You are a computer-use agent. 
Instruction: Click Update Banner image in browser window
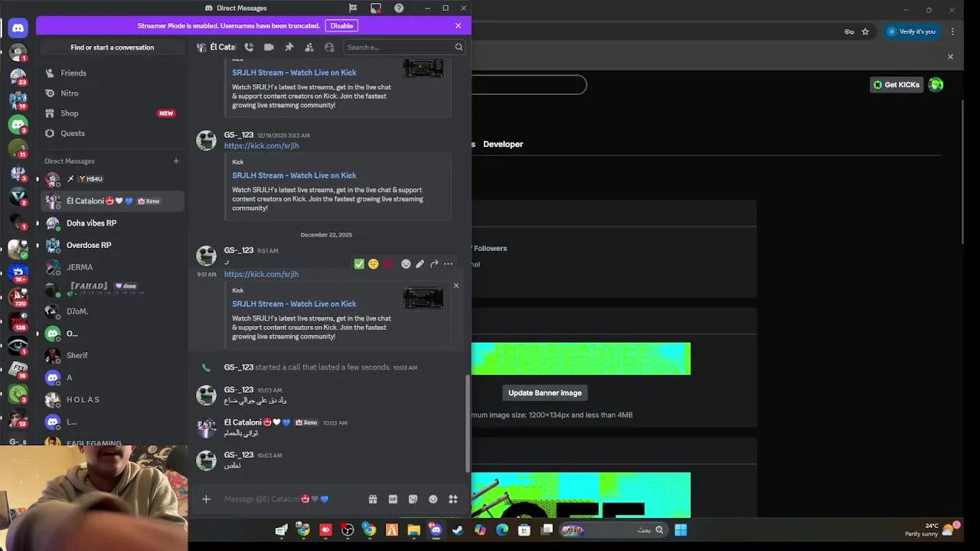[x=545, y=393]
